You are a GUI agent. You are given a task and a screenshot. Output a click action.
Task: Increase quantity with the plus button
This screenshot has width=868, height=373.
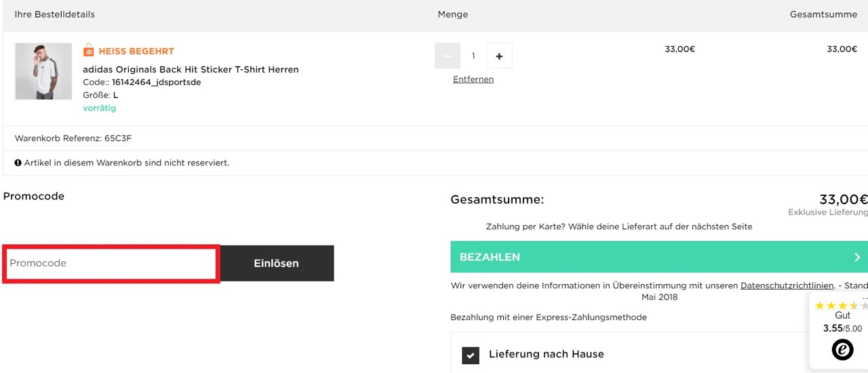[499, 56]
